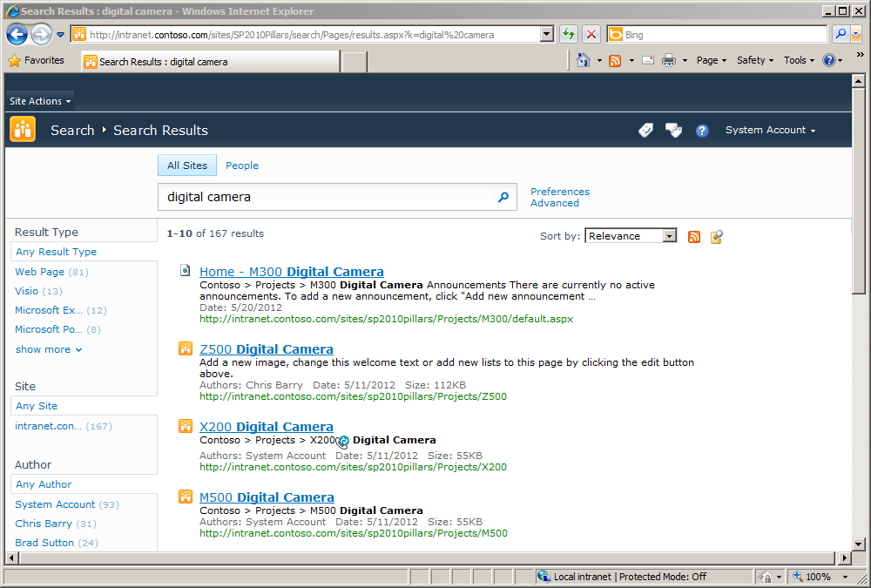
Task: Open the Z500 Digital Camera result
Action: (x=267, y=349)
